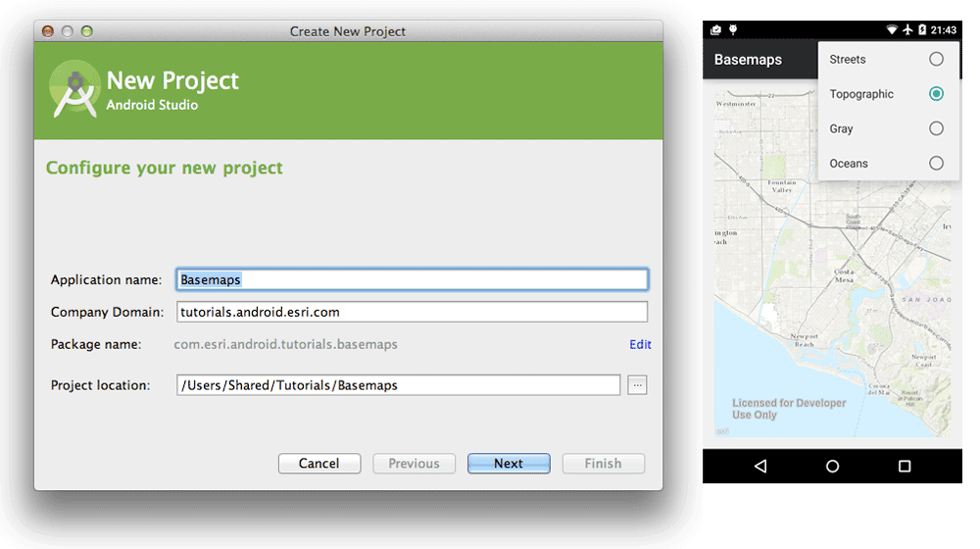
Task: Click the 'Configure your new project' heading
Action: coord(165,169)
